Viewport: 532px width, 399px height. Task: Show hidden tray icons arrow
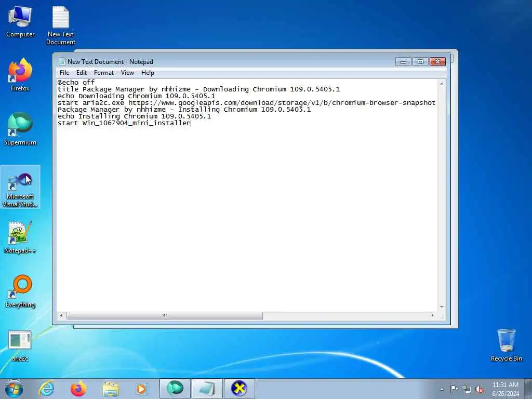442,390
